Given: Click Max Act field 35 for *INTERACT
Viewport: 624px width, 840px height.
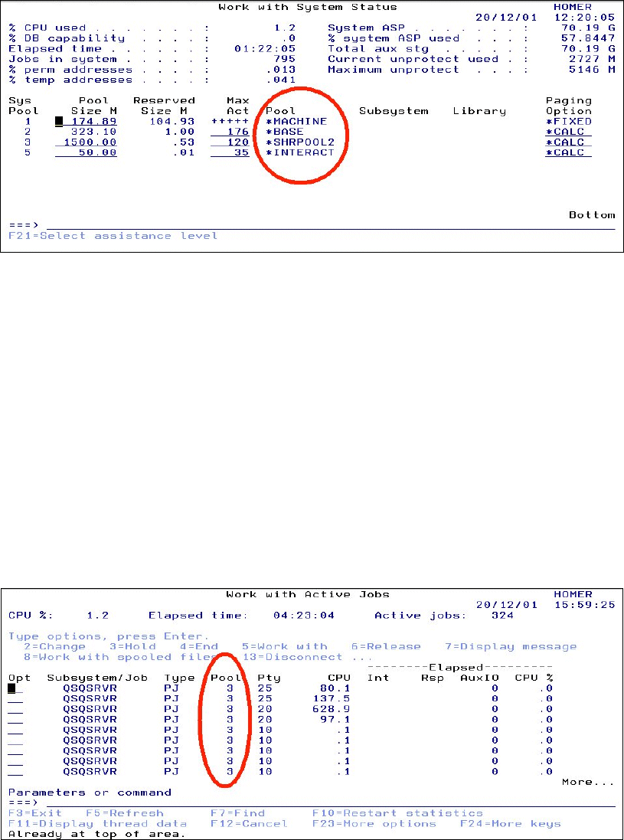Looking at the screenshot, I should [x=230, y=152].
